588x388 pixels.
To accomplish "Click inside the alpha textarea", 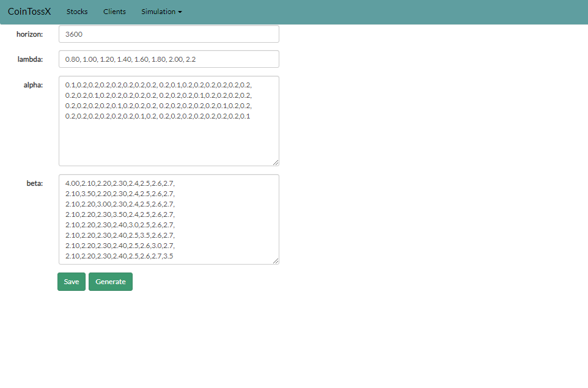I will coord(169,121).
